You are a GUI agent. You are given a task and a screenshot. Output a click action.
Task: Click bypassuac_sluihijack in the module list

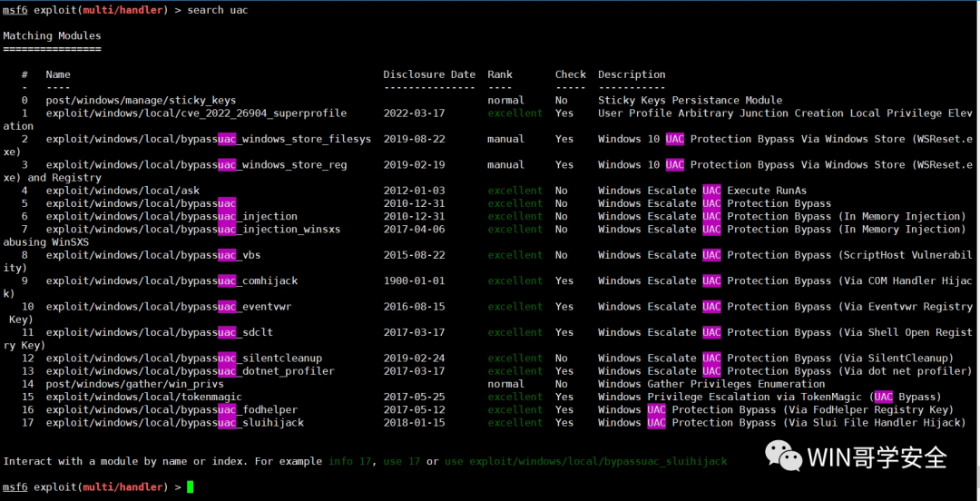175,423
